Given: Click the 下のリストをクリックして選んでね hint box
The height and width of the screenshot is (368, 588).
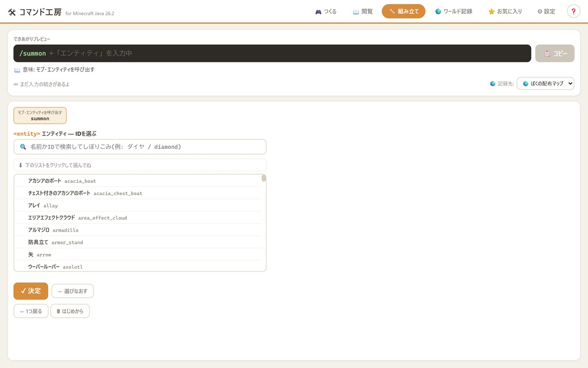Looking at the screenshot, I should (140, 165).
